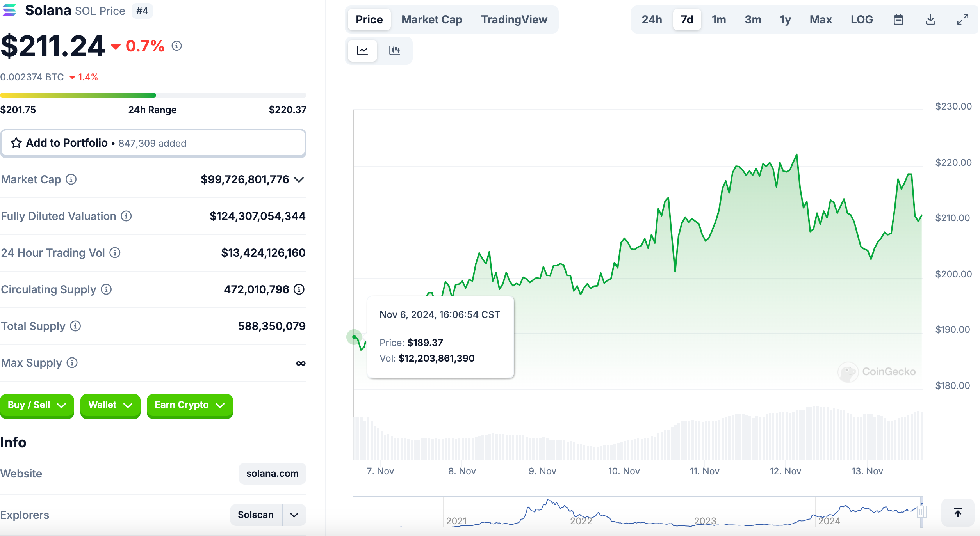Click the Market Cap info icon
Image resolution: width=980 pixels, height=536 pixels.
pyautogui.click(x=71, y=179)
